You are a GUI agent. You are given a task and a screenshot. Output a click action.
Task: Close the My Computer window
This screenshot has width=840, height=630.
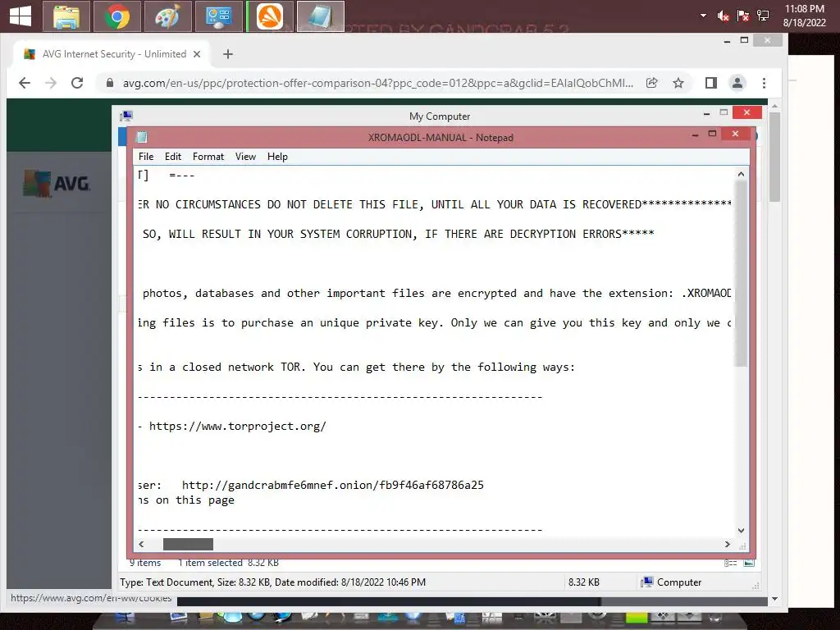746,112
